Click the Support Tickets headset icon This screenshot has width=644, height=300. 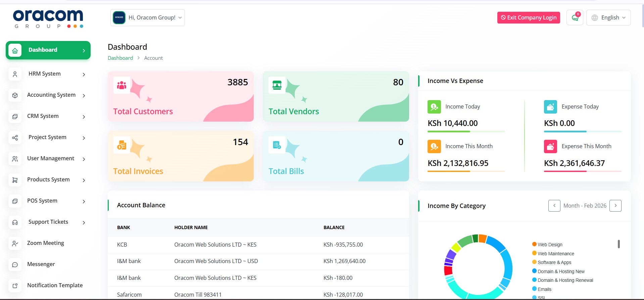click(x=15, y=222)
